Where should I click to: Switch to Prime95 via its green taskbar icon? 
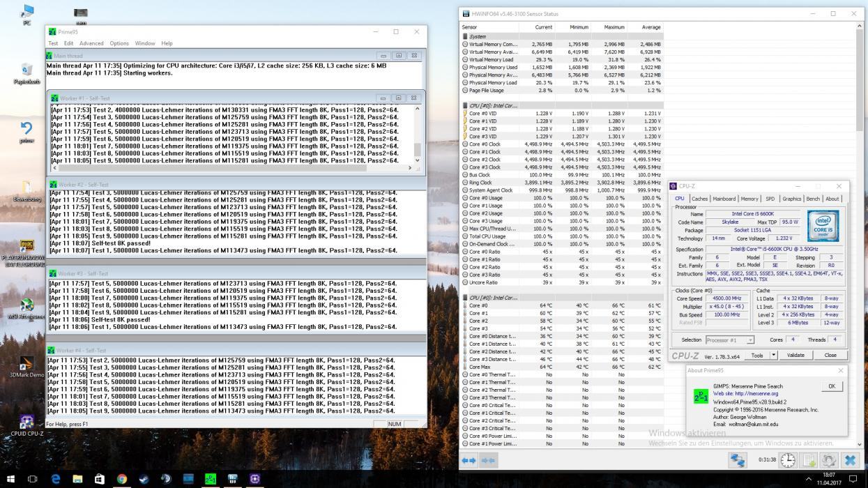click(x=211, y=479)
